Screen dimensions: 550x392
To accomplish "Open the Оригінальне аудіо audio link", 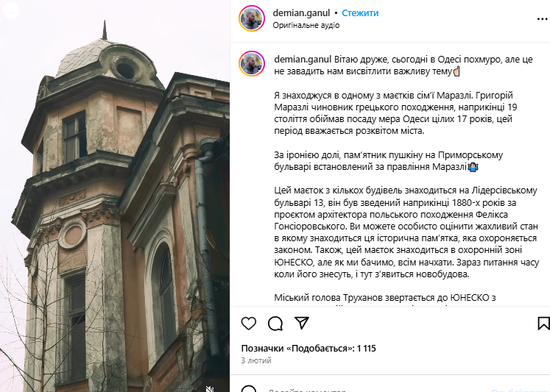I will click(306, 25).
